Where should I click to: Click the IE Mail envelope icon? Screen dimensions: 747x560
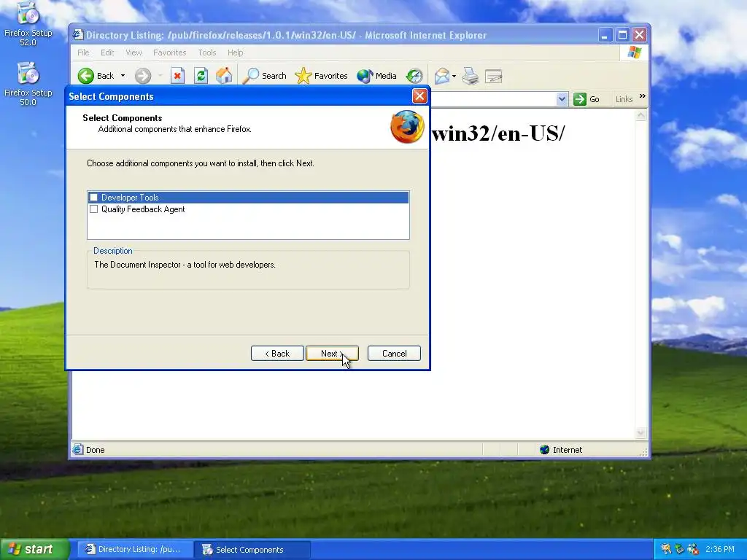(x=441, y=76)
